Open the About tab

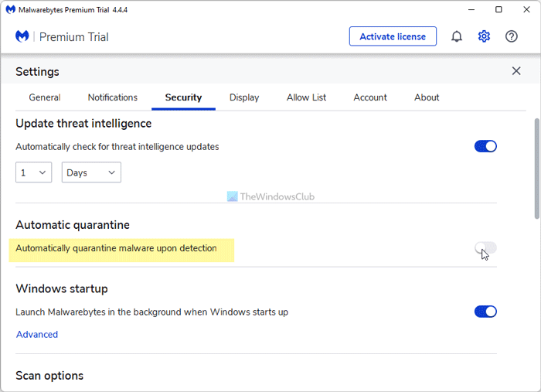[x=427, y=97]
